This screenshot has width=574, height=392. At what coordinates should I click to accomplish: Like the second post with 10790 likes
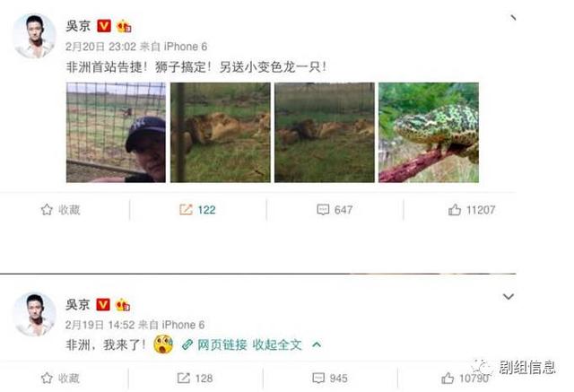click(448, 378)
